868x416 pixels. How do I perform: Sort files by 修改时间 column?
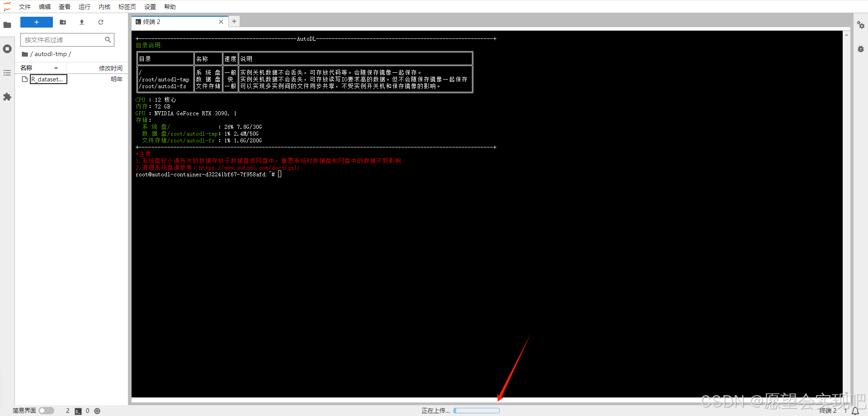[x=96, y=68]
